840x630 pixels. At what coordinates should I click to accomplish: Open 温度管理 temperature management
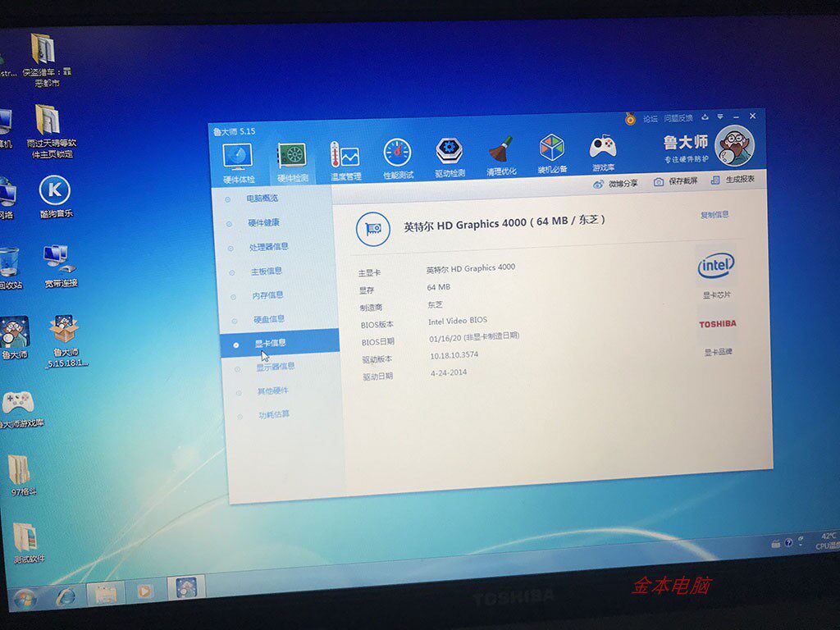pyautogui.click(x=345, y=160)
